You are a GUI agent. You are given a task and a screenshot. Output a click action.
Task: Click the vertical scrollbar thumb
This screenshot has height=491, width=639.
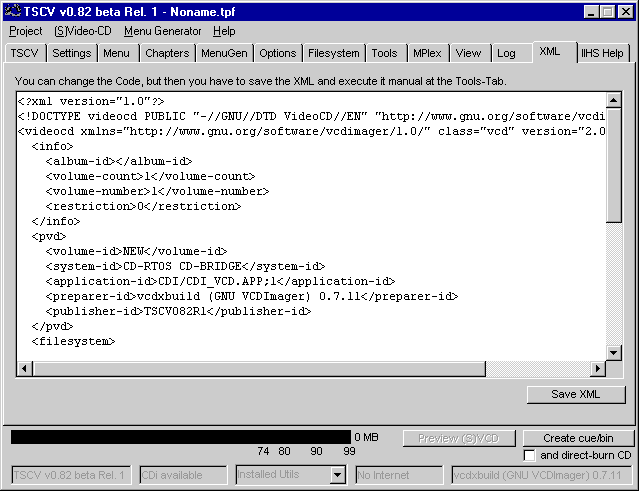tap(613, 165)
